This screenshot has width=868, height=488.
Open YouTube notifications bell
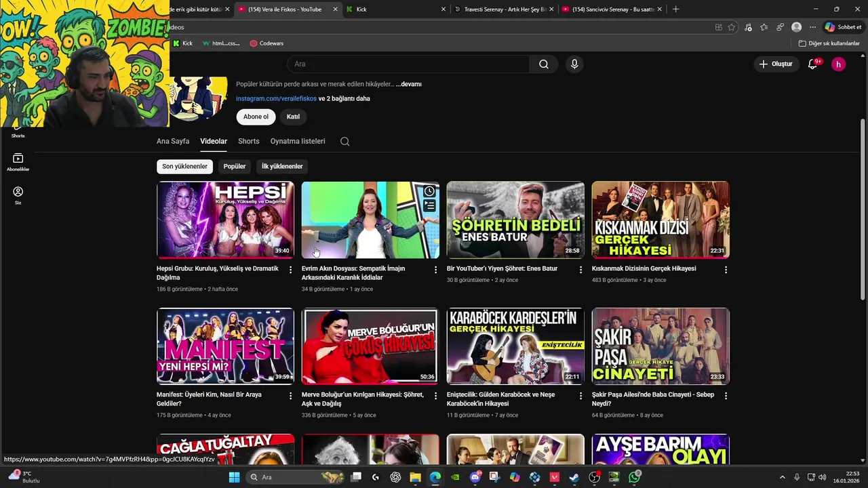click(812, 64)
